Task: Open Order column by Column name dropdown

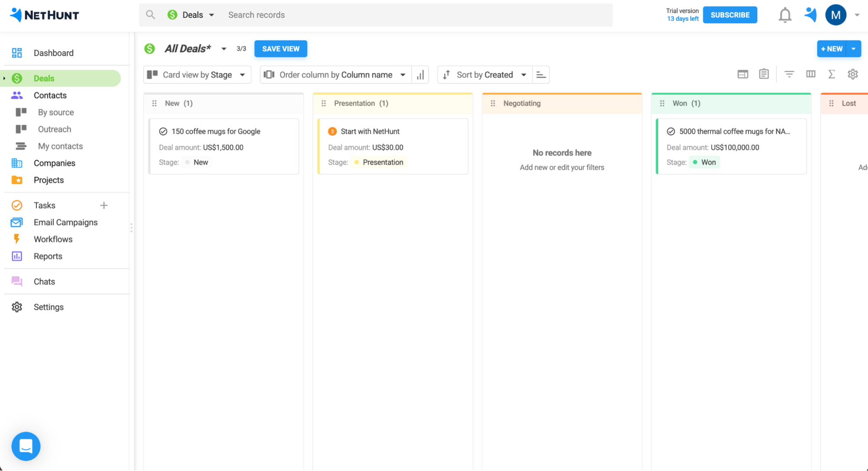Action: (336, 75)
